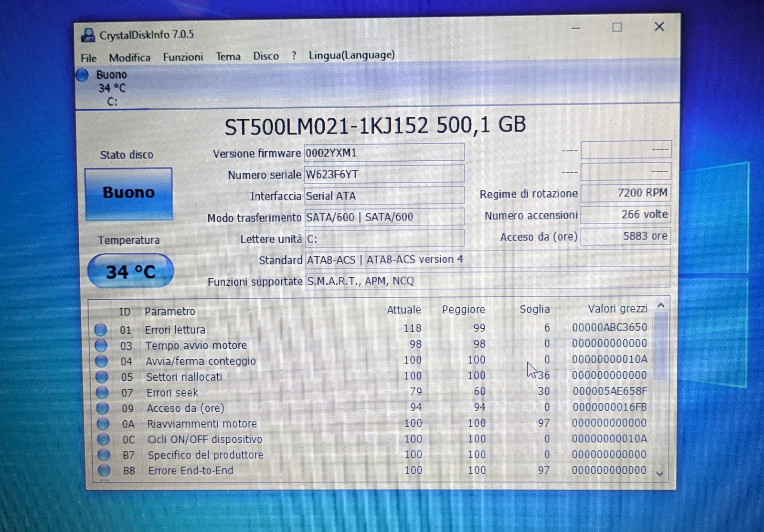
Task: Click raw value 0000000016FB
Action: click(x=610, y=407)
